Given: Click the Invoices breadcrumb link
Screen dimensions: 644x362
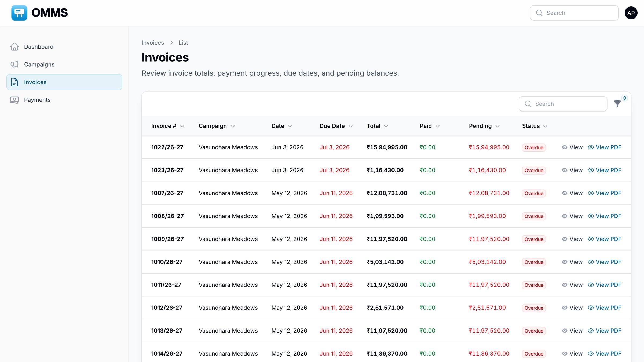Looking at the screenshot, I should click(x=153, y=43).
